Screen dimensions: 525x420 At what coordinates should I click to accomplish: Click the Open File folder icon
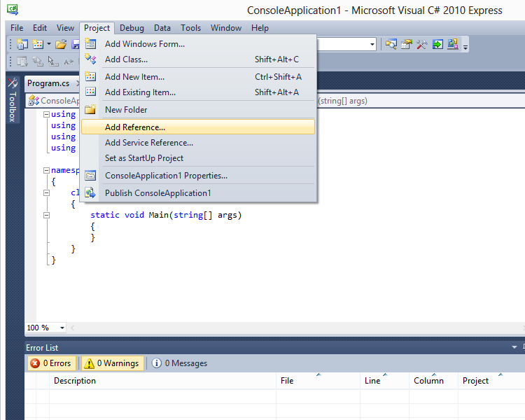pyautogui.click(x=61, y=44)
